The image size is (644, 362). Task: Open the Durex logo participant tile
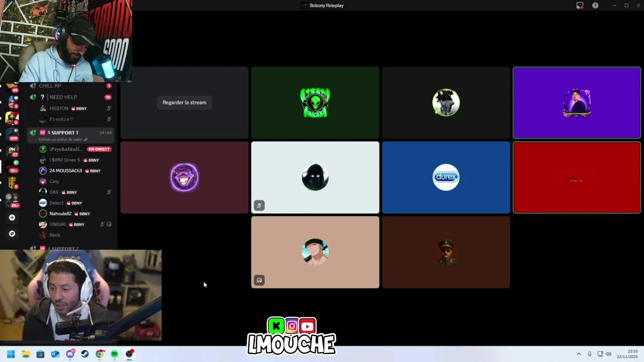click(446, 177)
